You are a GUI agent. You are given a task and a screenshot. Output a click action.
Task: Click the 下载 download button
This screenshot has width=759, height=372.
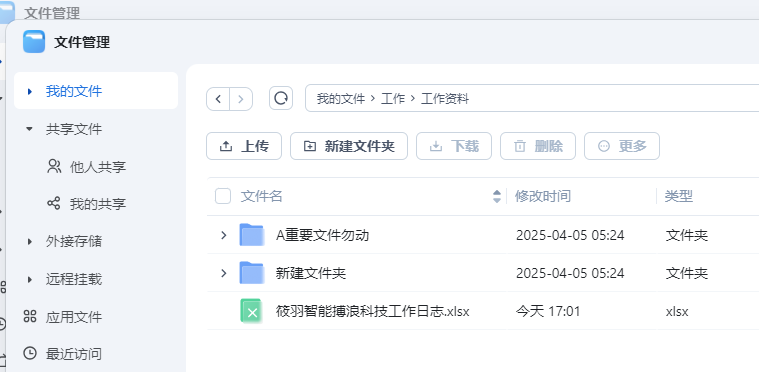(454, 146)
